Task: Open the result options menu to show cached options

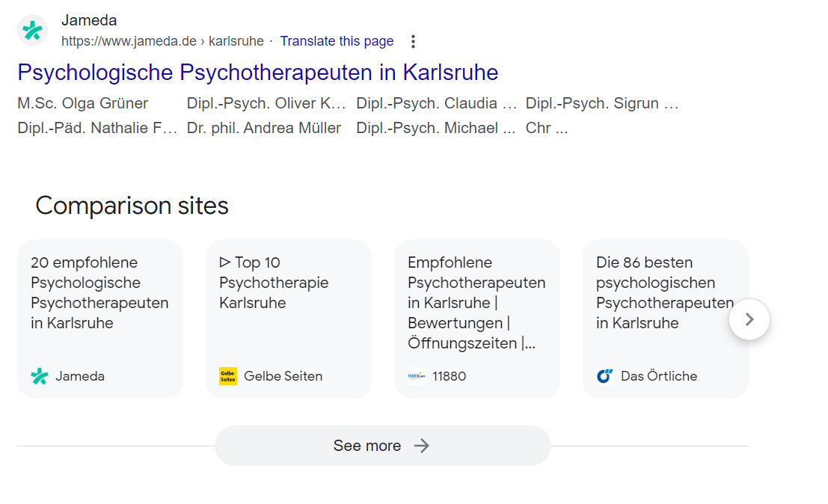Action: pos(413,41)
